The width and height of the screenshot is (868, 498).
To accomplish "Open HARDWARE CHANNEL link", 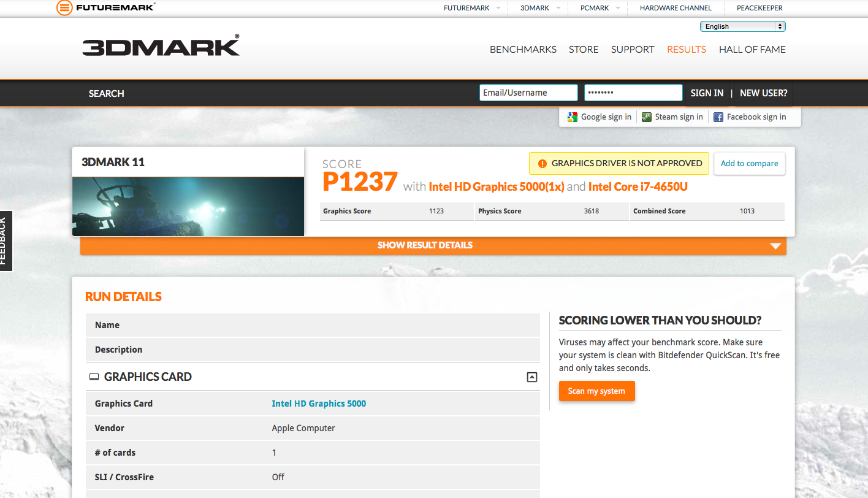I will [x=676, y=8].
